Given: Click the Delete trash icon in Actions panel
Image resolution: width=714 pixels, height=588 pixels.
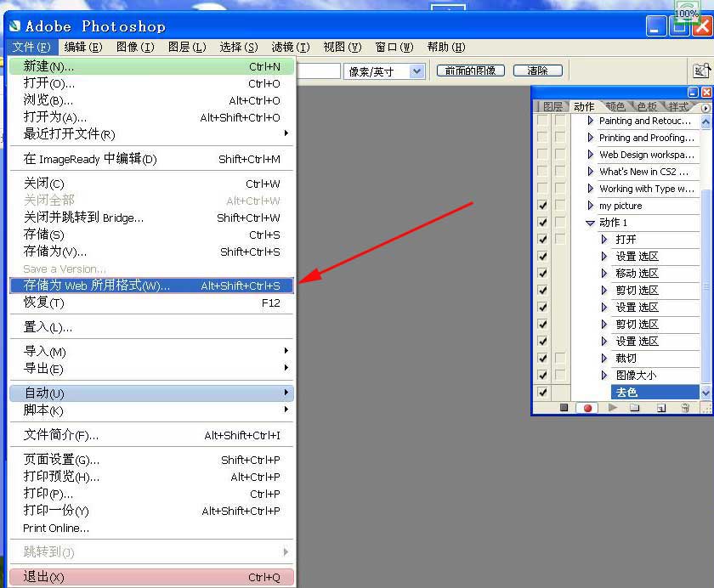Looking at the screenshot, I should 685,407.
